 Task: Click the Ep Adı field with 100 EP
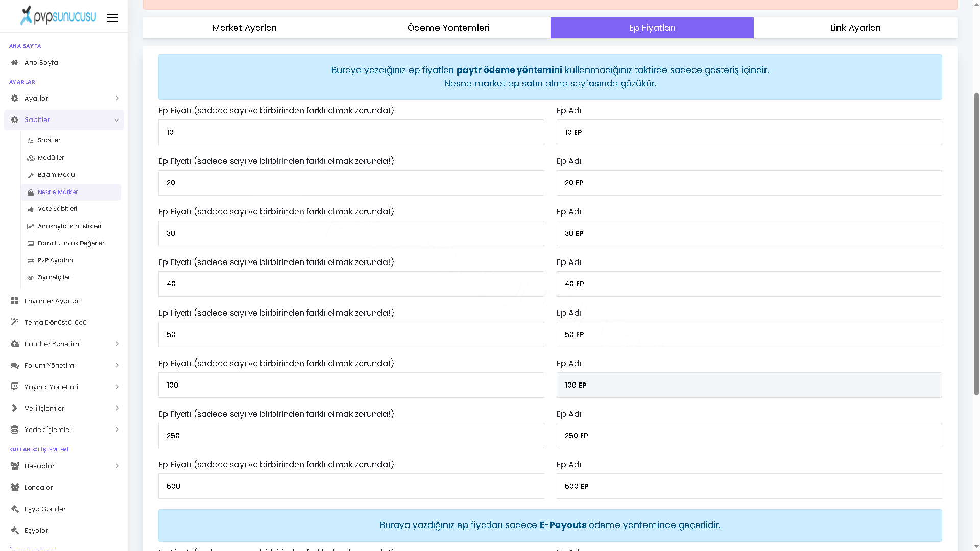(x=749, y=385)
